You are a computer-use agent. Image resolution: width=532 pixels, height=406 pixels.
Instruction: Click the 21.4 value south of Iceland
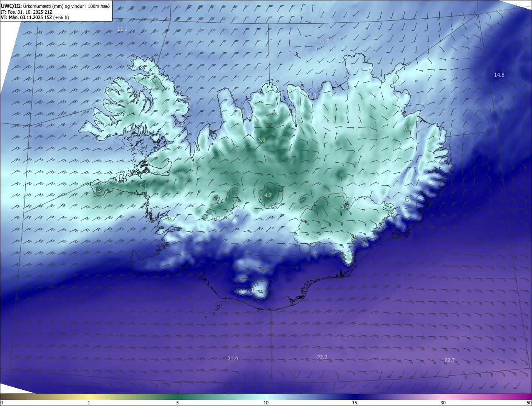233,358
